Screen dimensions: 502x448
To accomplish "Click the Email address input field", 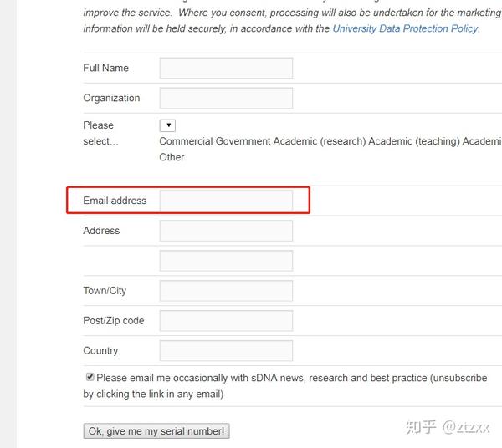I will pyautogui.click(x=226, y=201).
